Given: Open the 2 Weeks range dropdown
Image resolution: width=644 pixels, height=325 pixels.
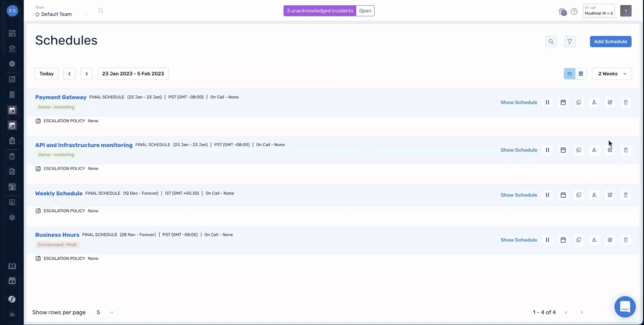Looking at the screenshot, I should tap(612, 74).
